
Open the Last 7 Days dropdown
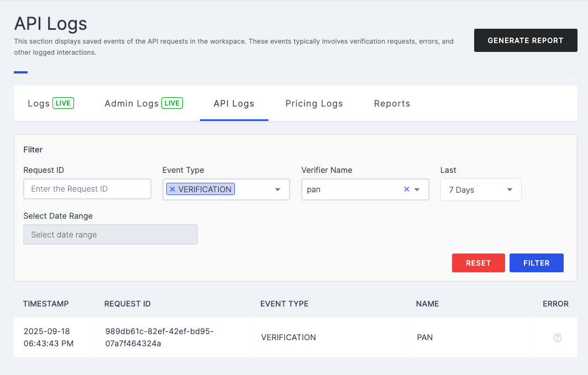click(480, 190)
